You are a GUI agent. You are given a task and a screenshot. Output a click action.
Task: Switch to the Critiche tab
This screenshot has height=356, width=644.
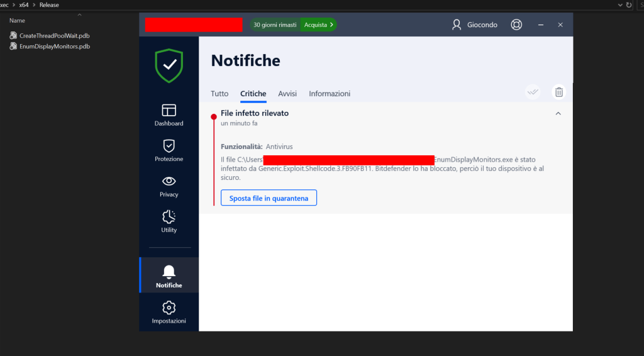(253, 94)
